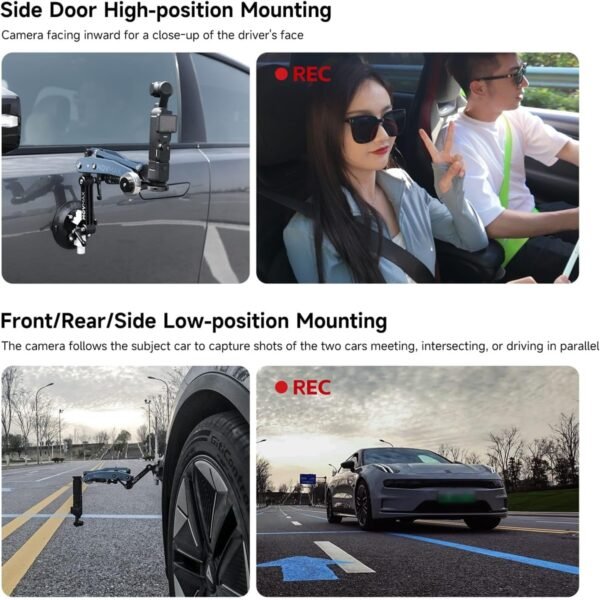Viewport: 600px width, 600px height.
Task: Click the REC label on passenger photo
Action: click(311, 74)
